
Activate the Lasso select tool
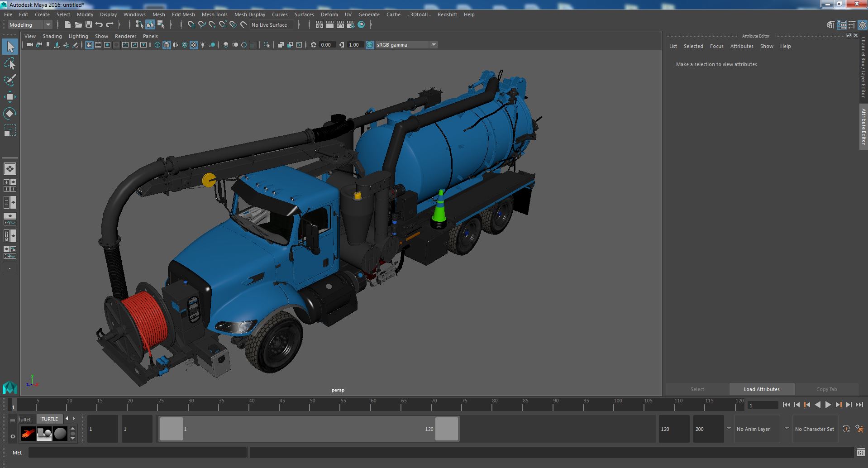(10, 64)
